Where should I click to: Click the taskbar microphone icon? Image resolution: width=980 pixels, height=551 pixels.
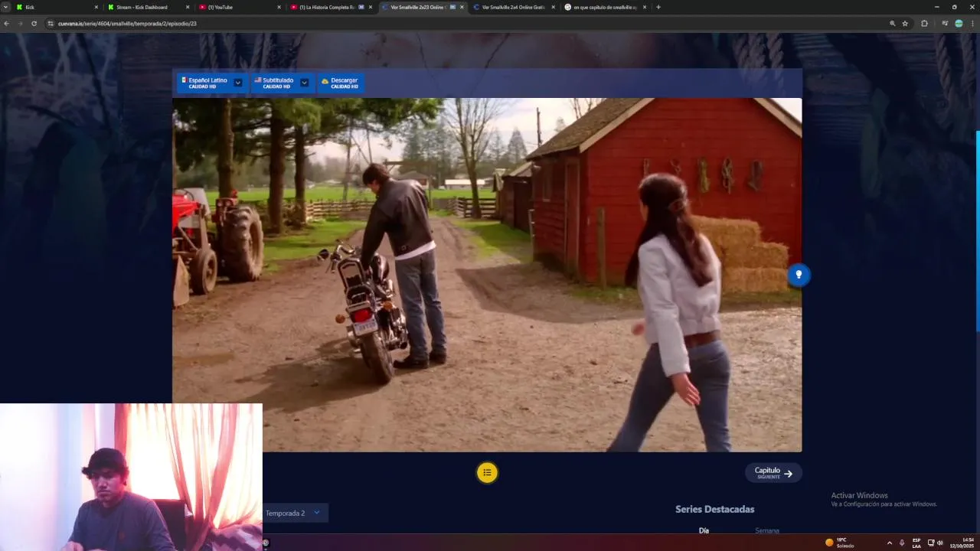(x=902, y=543)
